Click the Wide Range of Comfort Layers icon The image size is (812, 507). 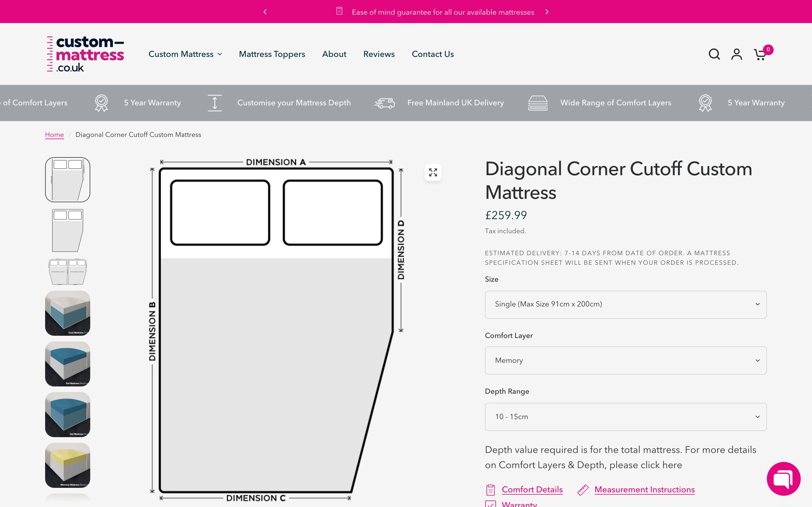[x=538, y=103]
